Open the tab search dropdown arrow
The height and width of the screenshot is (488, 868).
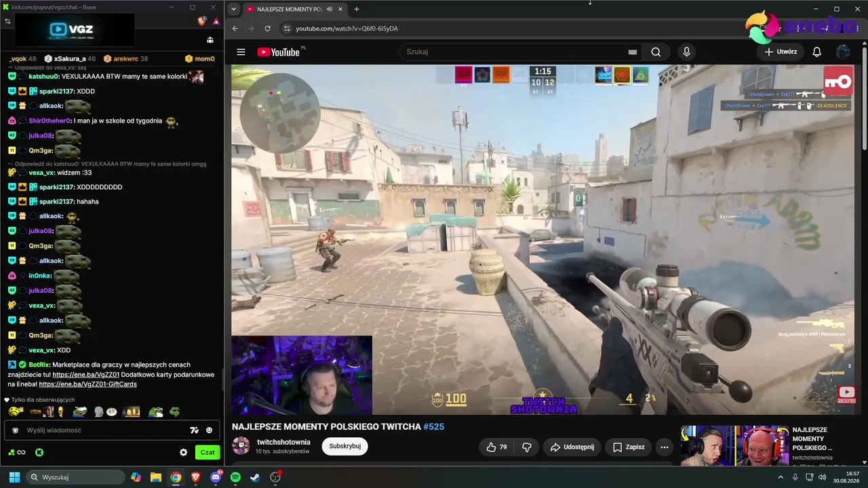tap(234, 9)
